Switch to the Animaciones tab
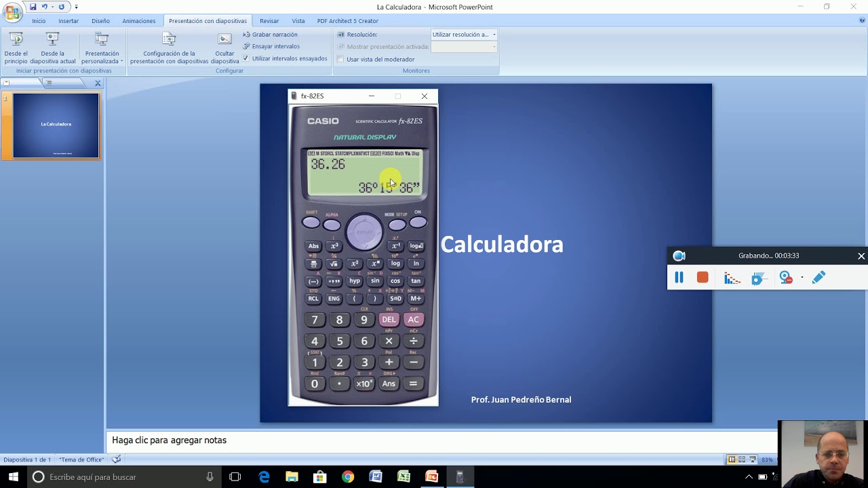Image resolution: width=868 pixels, height=488 pixels. [139, 21]
